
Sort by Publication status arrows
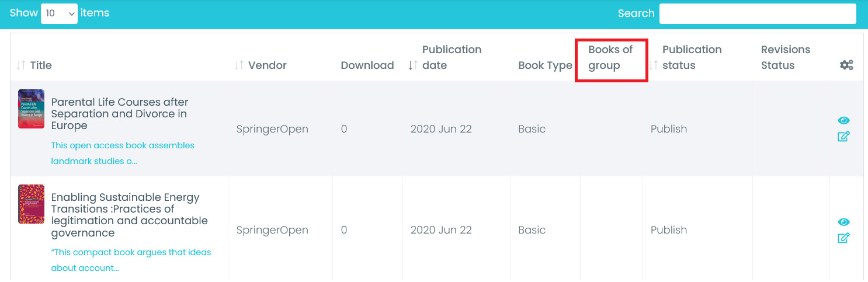(x=654, y=65)
